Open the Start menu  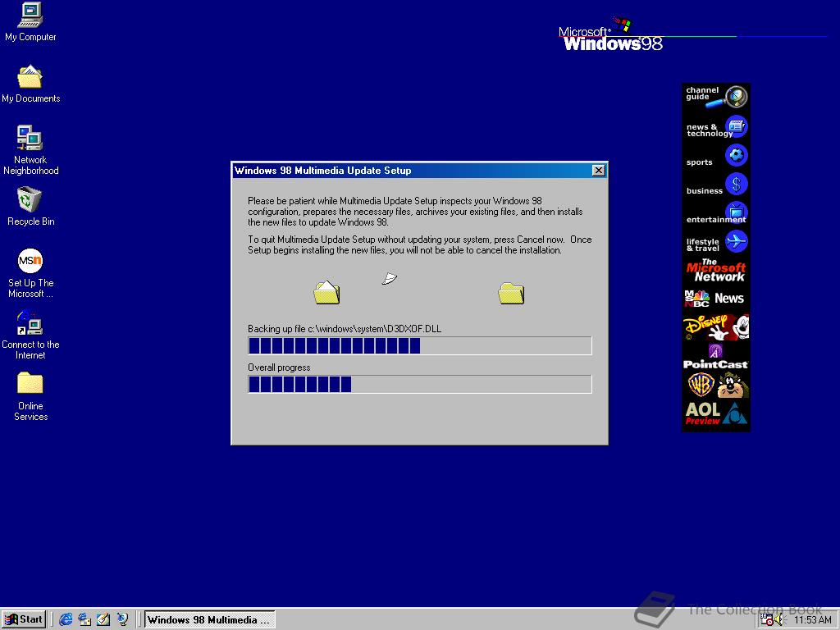click(x=24, y=619)
